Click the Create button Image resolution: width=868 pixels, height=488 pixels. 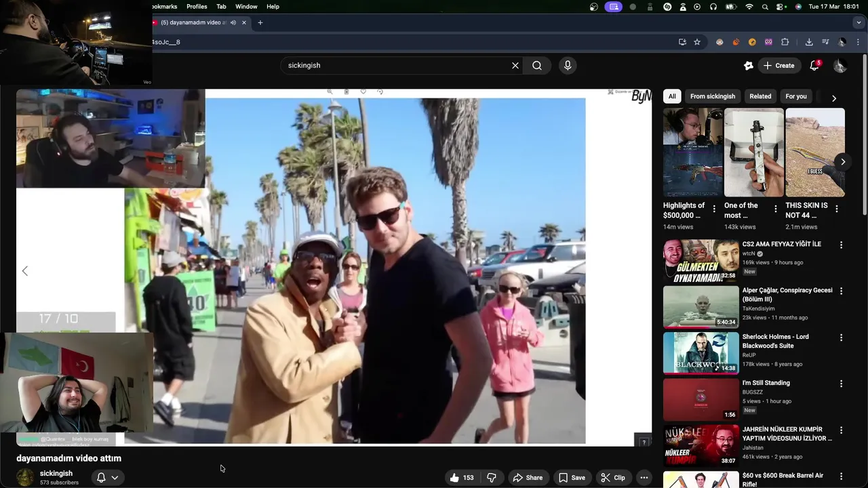[778, 66]
